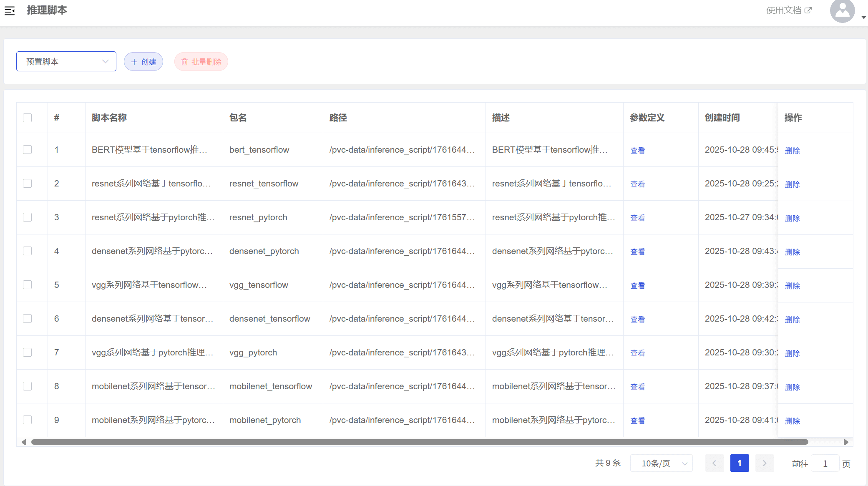This screenshot has width=868, height=486.
Task: View parameters for bert_tensorflow
Action: [637, 150]
